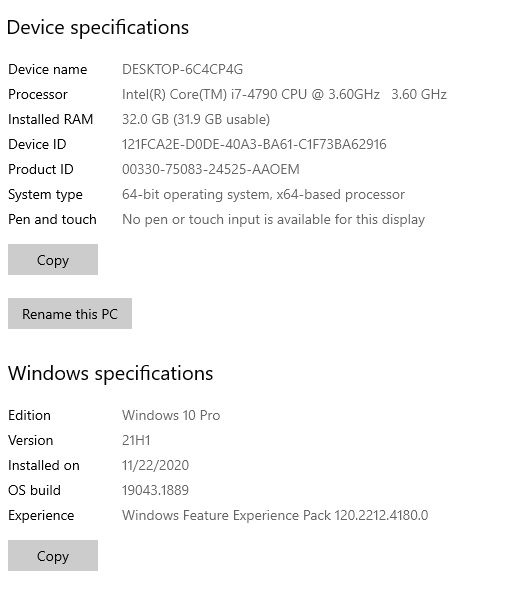Click the Installed RAM value 32.0 GB
Viewport: 505px width, 591px height.
[x=196, y=119]
